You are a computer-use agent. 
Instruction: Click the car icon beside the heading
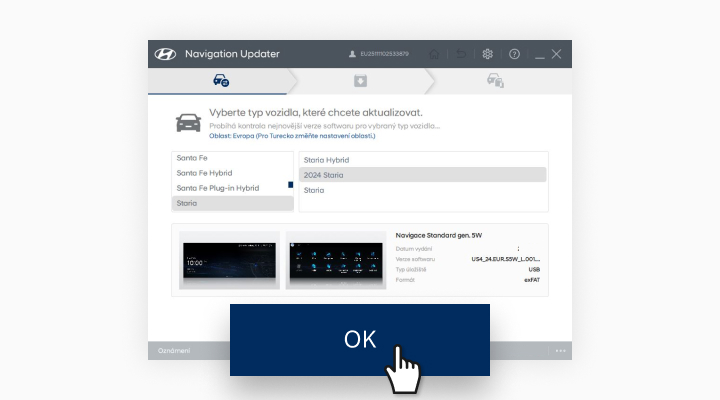pos(188,122)
